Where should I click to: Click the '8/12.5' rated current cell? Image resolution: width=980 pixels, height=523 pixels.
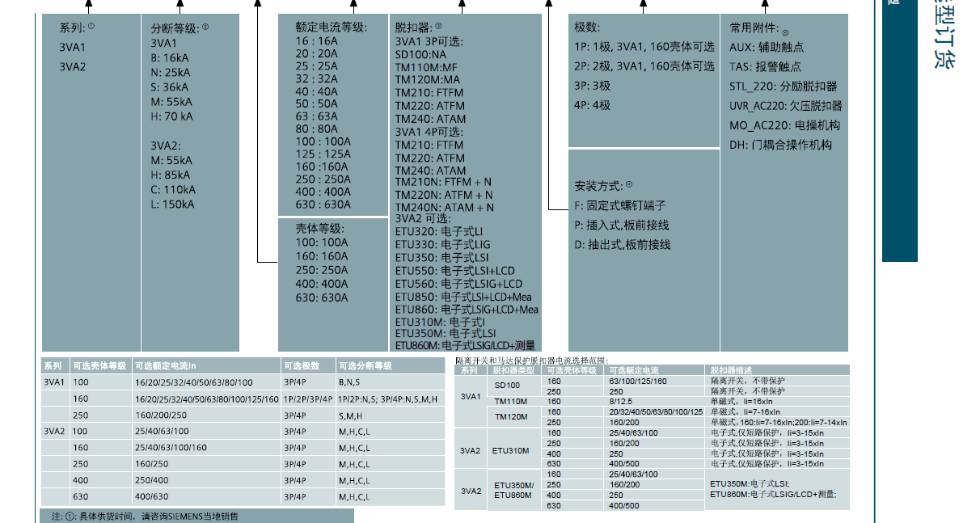click(x=620, y=401)
